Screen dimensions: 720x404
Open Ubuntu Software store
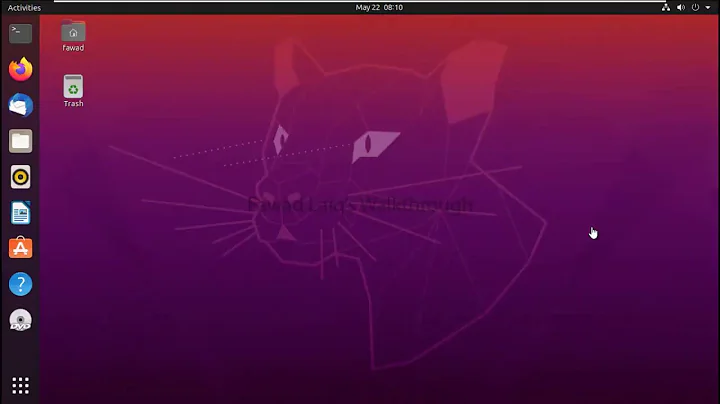(x=20, y=248)
